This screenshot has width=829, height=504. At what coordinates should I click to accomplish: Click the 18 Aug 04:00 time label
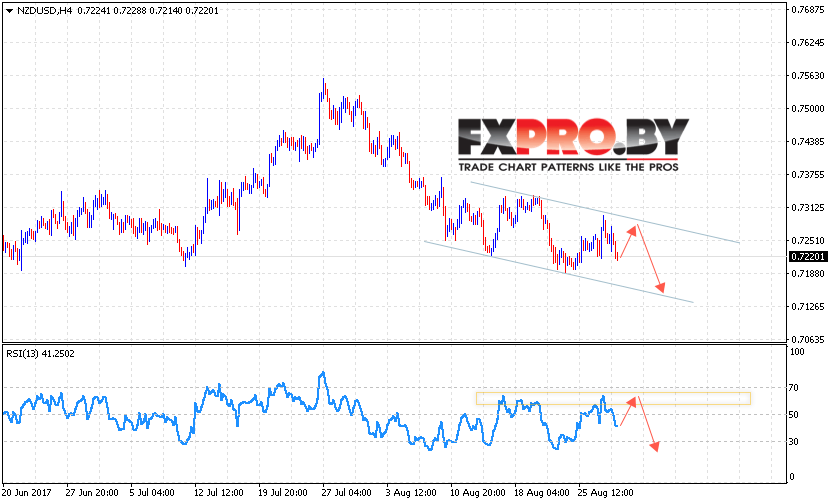(542, 493)
